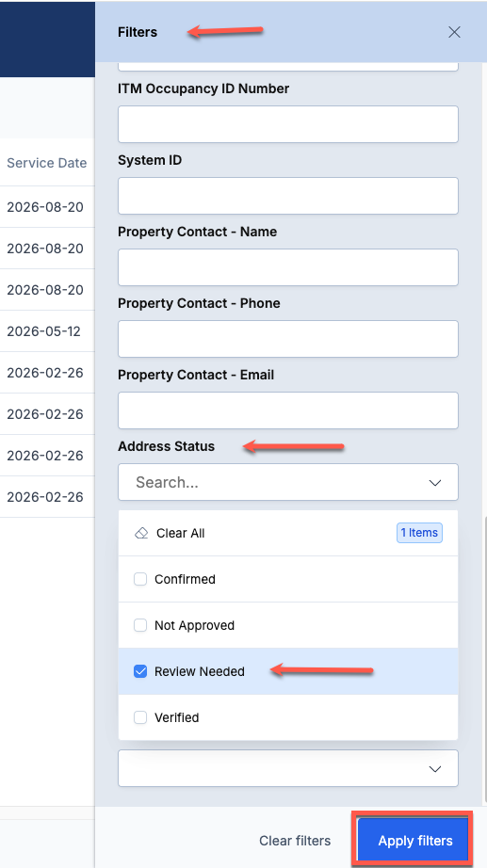
Task: Uncheck the Review Needed checkbox
Action: 140,671
